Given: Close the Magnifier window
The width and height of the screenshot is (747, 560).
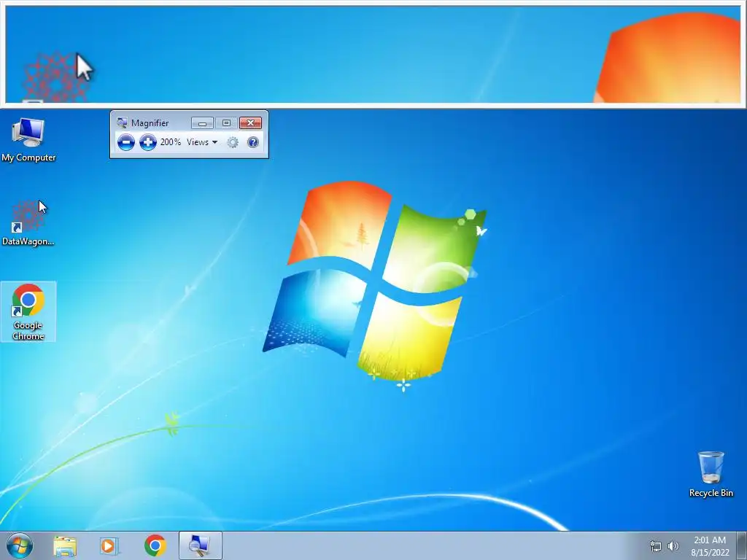Looking at the screenshot, I should [251, 123].
